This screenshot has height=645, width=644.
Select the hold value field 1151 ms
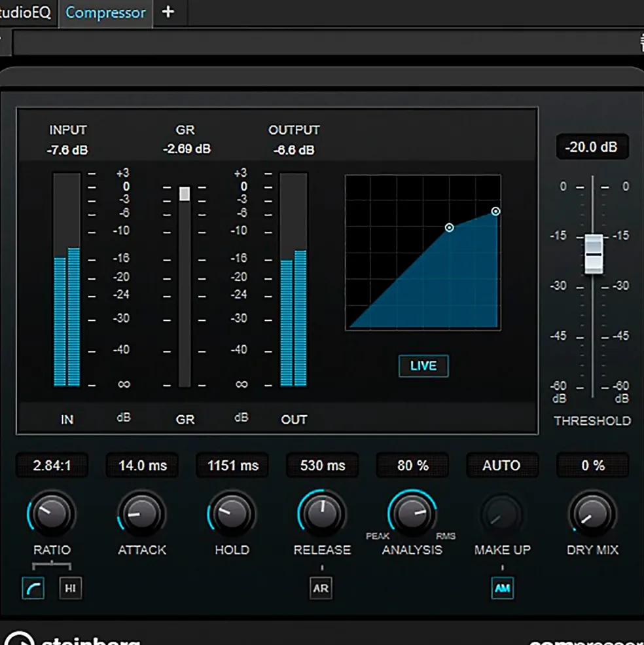[232, 465]
